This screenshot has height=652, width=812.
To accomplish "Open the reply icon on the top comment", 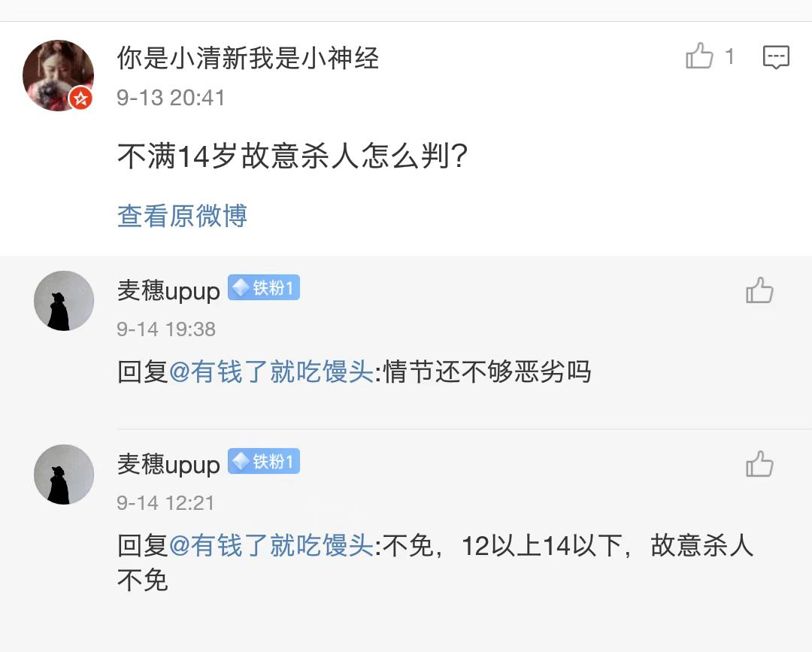I will pyautogui.click(x=776, y=57).
